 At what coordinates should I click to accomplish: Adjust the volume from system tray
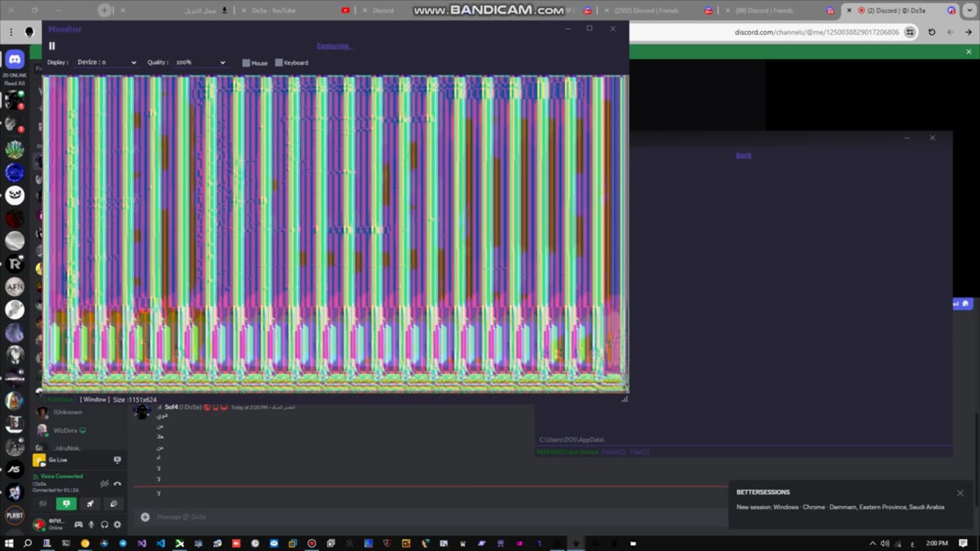pos(885,543)
